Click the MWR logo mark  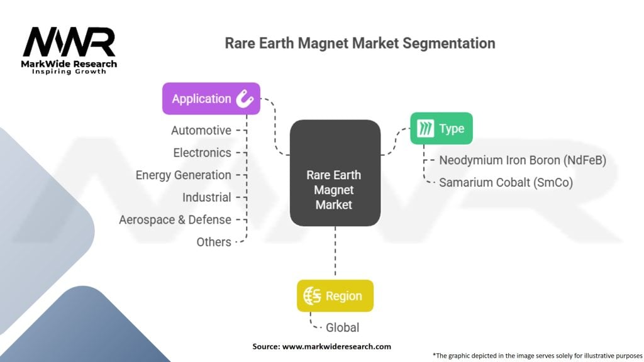(x=69, y=42)
